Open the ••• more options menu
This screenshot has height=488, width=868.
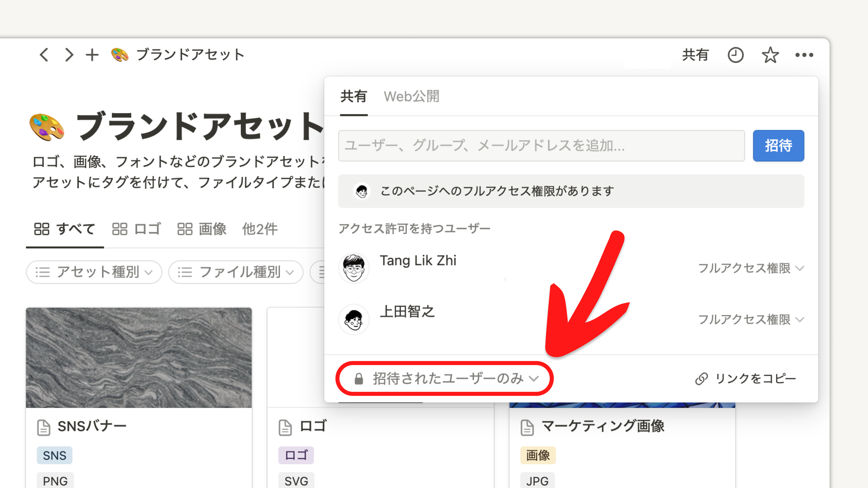(804, 54)
